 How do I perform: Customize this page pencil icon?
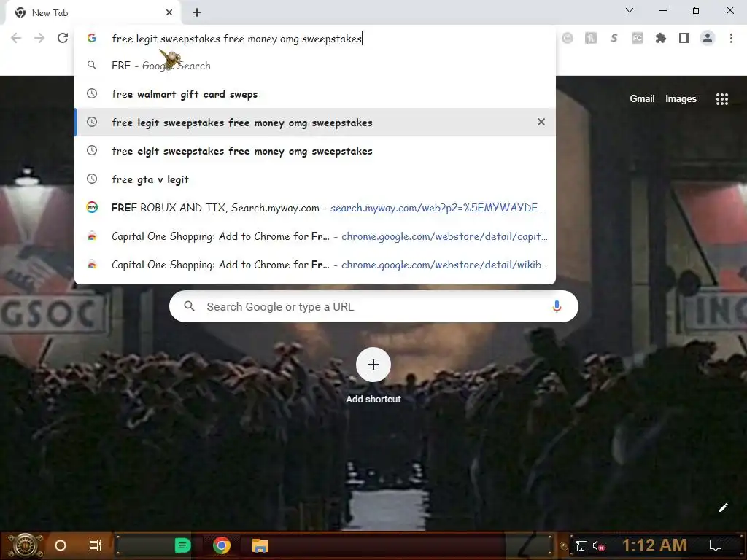[723, 507]
